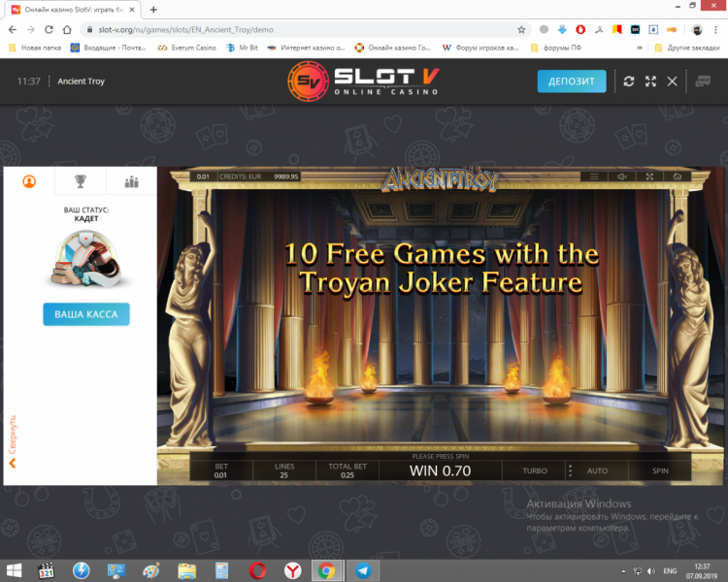
Task: Go back in browser history
Action: (x=13, y=30)
